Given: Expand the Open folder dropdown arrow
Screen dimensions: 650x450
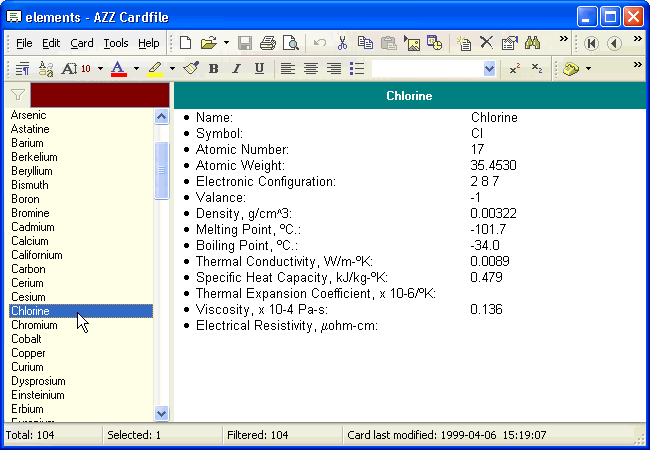Looking at the screenshot, I should tap(226, 43).
